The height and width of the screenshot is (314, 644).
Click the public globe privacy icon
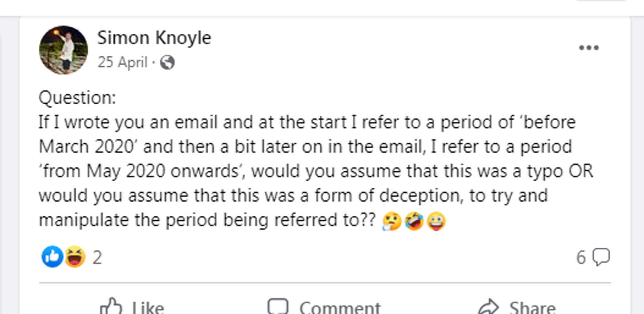tap(167, 62)
